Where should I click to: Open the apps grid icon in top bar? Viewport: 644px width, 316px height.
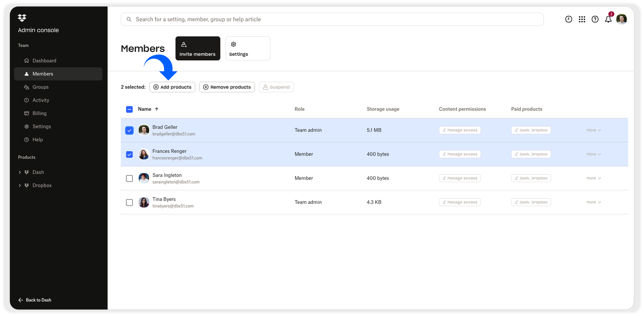[x=582, y=19]
